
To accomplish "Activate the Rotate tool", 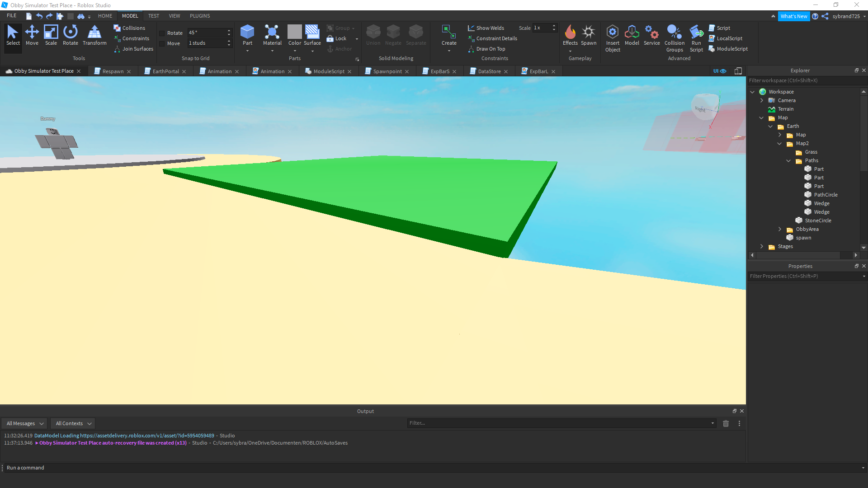I will tap(70, 35).
